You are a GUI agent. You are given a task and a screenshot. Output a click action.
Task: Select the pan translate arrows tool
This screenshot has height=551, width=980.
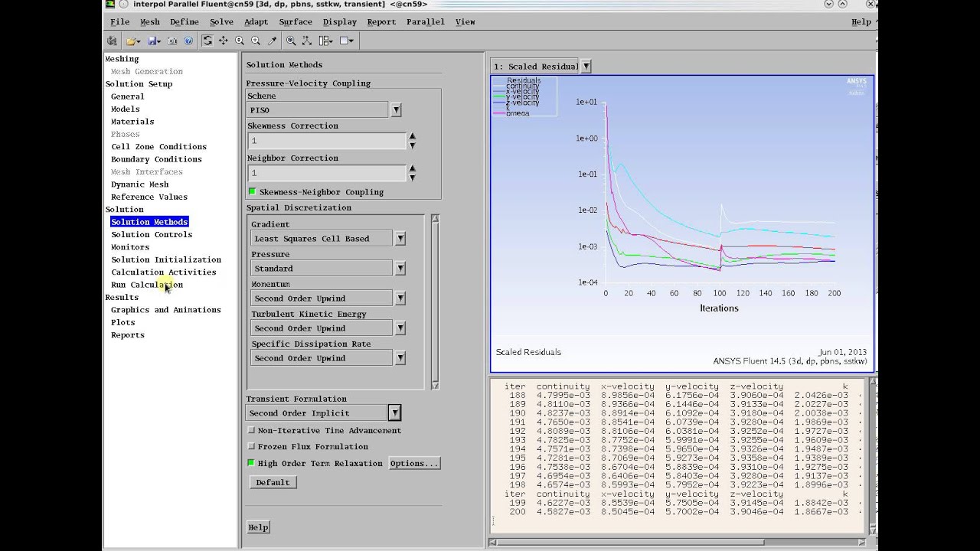223,41
